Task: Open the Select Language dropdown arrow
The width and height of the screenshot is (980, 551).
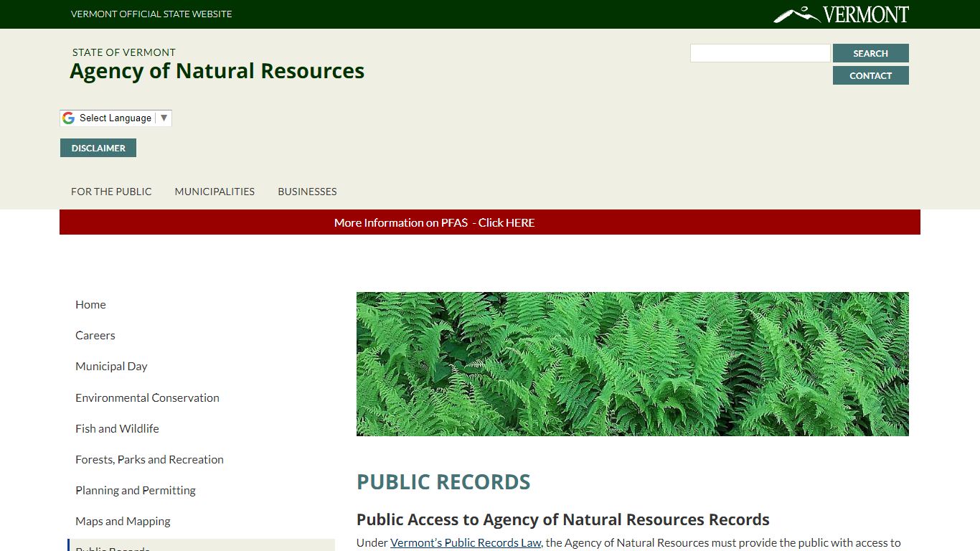Action: [x=164, y=118]
